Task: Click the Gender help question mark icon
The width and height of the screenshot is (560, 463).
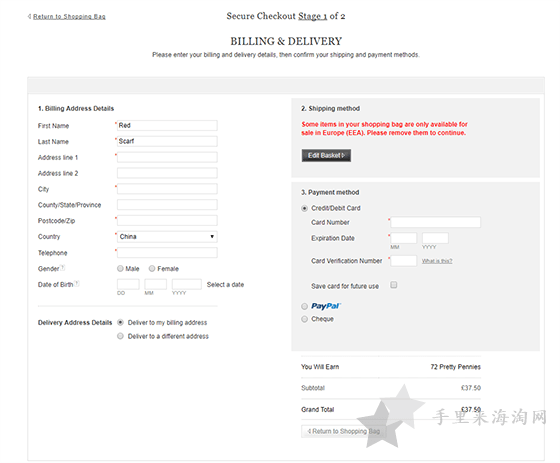Action: (63, 267)
